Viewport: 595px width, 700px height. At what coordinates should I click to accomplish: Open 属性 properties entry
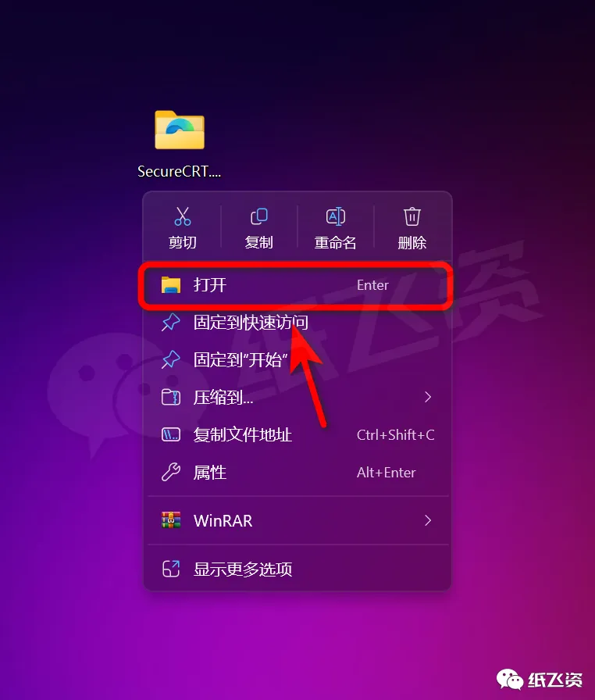(297, 472)
